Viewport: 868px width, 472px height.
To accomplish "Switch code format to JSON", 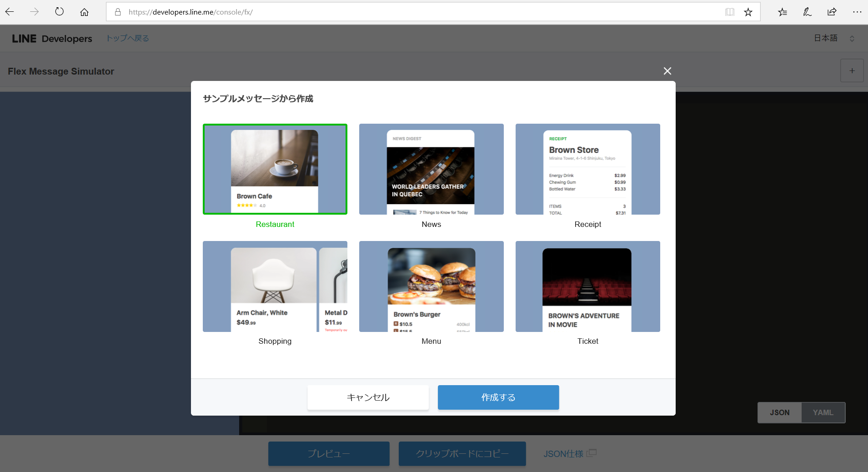I will [x=779, y=412].
